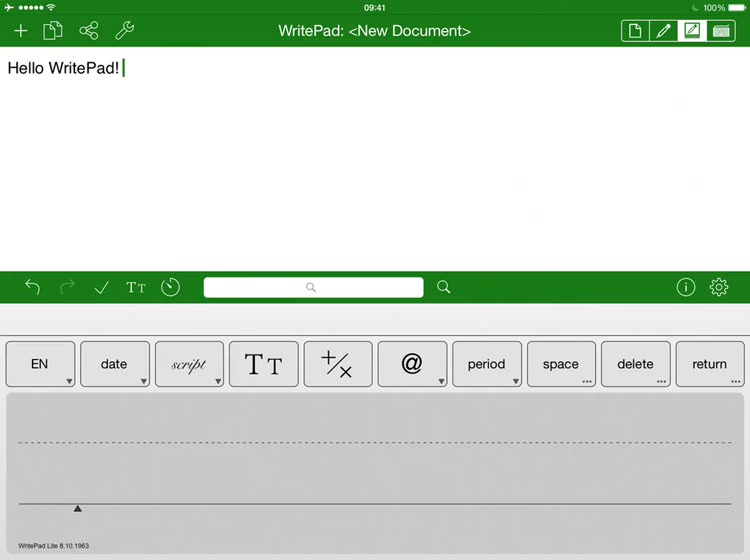Click the 'WritePad Lite 8.10.1963' version label
The width and height of the screenshot is (750, 560).
54,546
